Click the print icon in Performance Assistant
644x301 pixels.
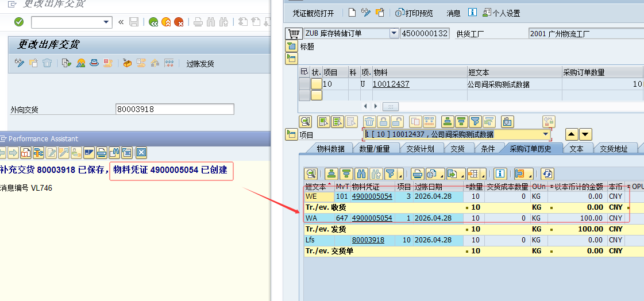(101, 153)
